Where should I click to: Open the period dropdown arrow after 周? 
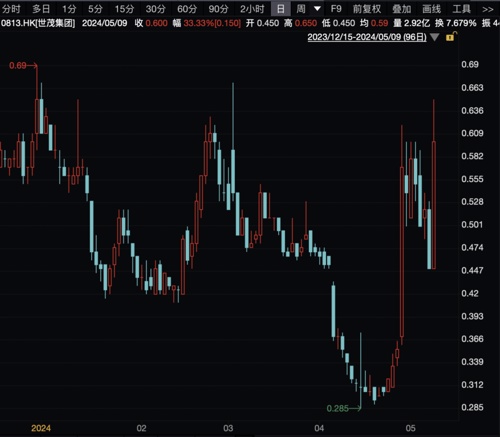317,8
